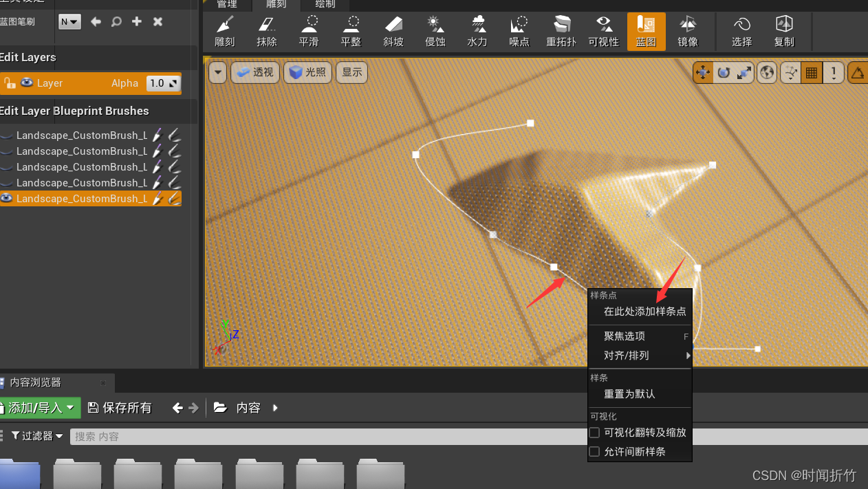This screenshot has width=868, height=489.
Task: Activate the rotate gizmo mode
Action: (x=723, y=72)
